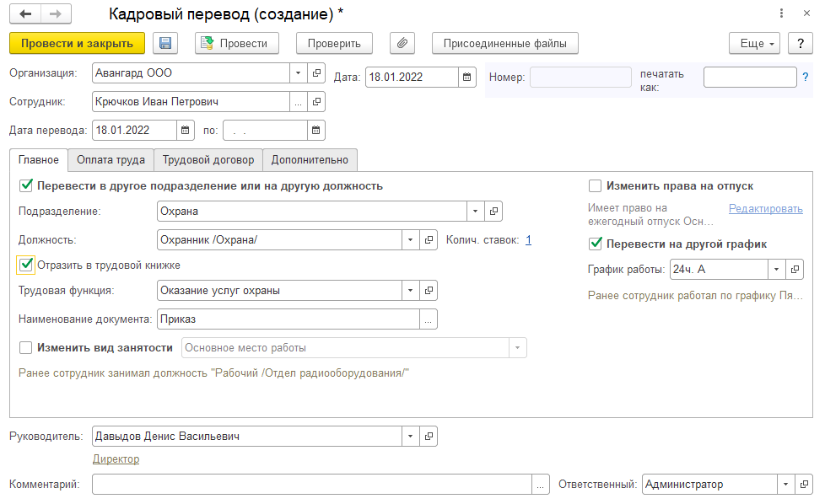Expand the Подразделение dropdown list

[476, 211]
